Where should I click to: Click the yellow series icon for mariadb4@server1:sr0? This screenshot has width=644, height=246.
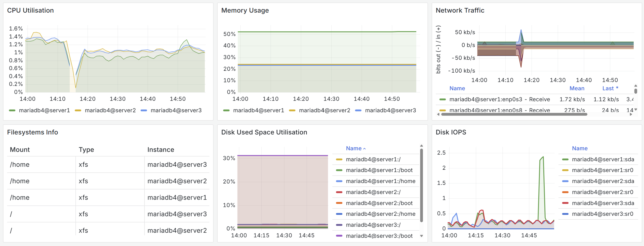coord(565,170)
